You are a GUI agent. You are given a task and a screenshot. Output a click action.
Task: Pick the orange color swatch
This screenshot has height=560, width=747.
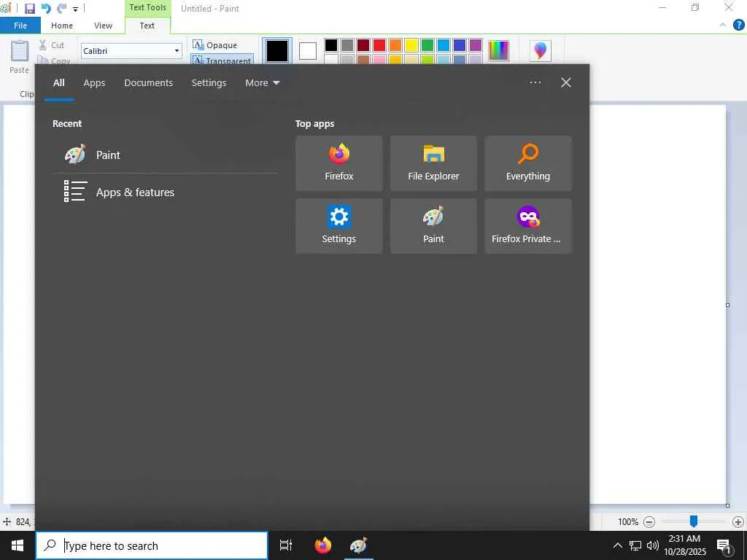[395, 45]
